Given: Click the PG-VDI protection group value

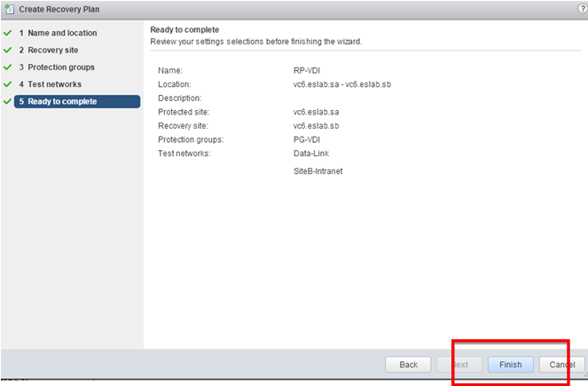Looking at the screenshot, I should (x=307, y=139).
